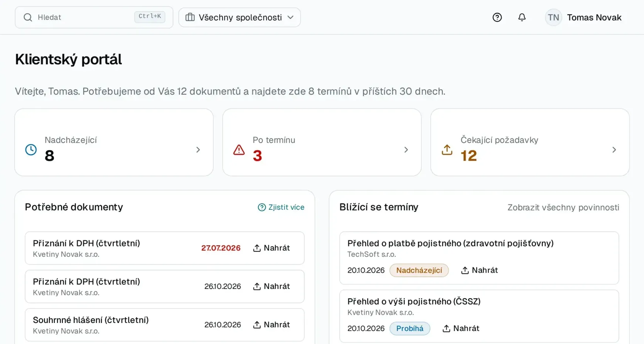Click the Ctrl+K shortcut badge
This screenshot has width=644, height=344.
(x=150, y=17)
